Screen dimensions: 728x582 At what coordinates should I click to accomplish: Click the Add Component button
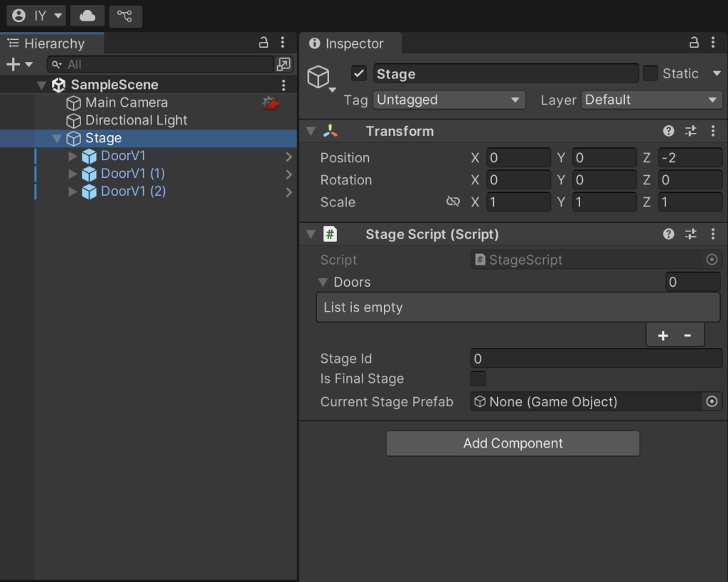pos(513,443)
